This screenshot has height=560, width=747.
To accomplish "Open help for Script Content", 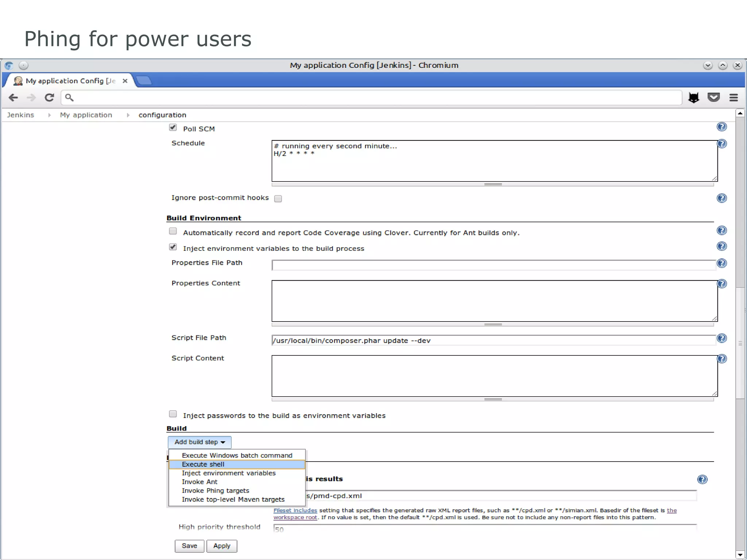I will tap(722, 359).
